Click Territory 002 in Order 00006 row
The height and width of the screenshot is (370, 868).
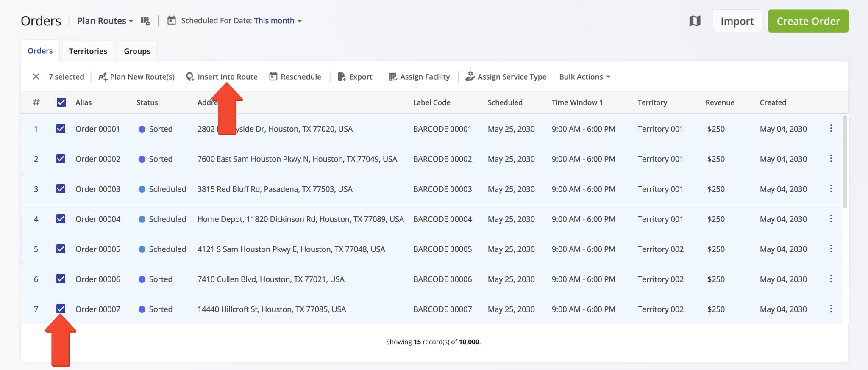(x=660, y=279)
